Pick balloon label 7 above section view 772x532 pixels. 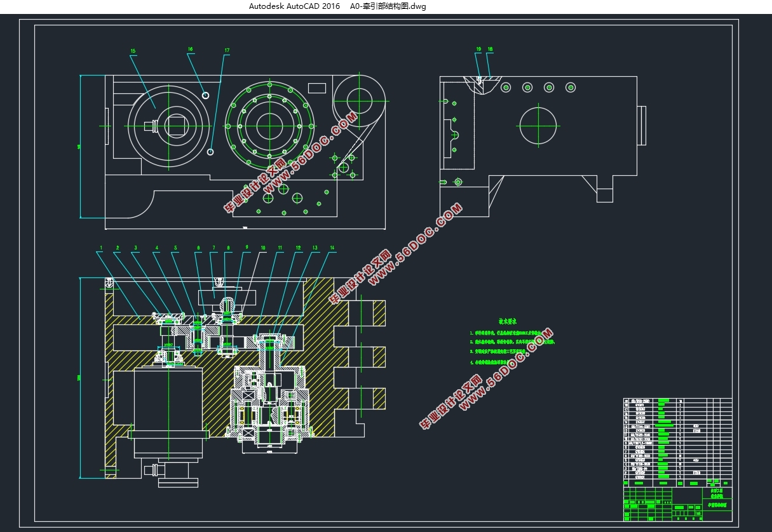(213, 248)
